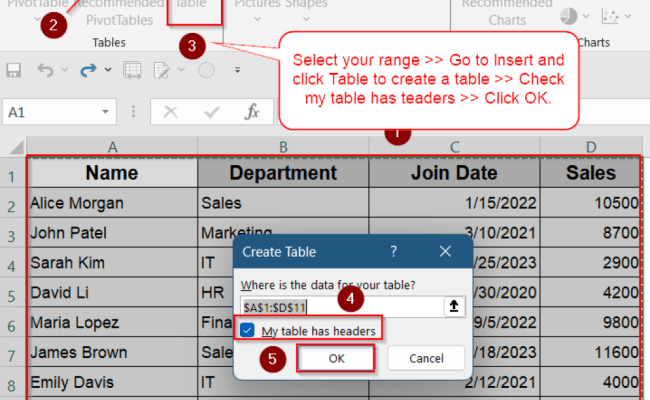Select the Sales department cell in row 2
This screenshot has width=650, height=400.
point(283,203)
